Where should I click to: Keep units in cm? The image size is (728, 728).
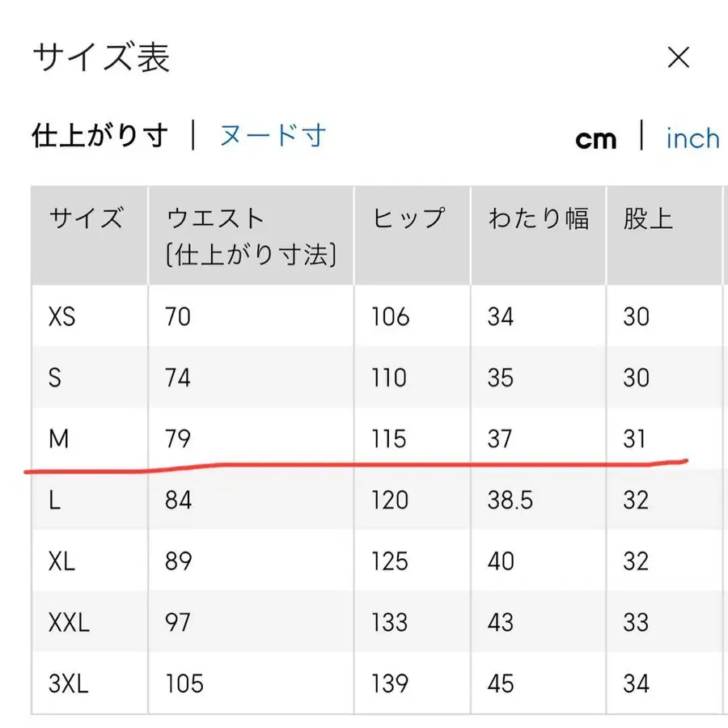click(596, 138)
